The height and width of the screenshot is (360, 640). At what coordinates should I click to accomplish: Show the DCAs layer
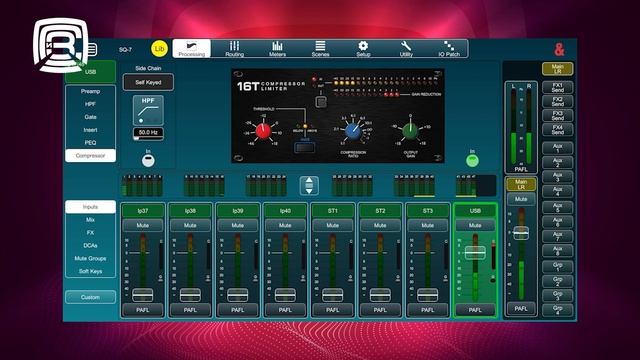[90, 245]
